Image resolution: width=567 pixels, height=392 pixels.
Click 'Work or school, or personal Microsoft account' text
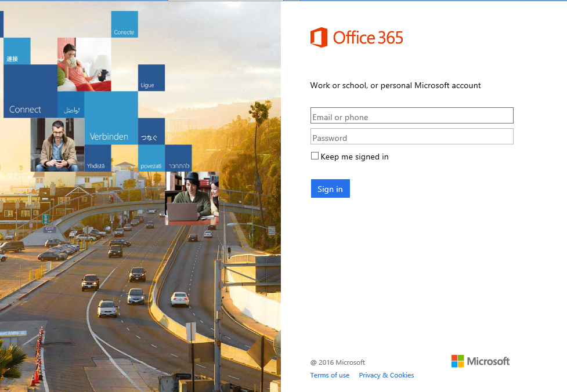point(396,86)
